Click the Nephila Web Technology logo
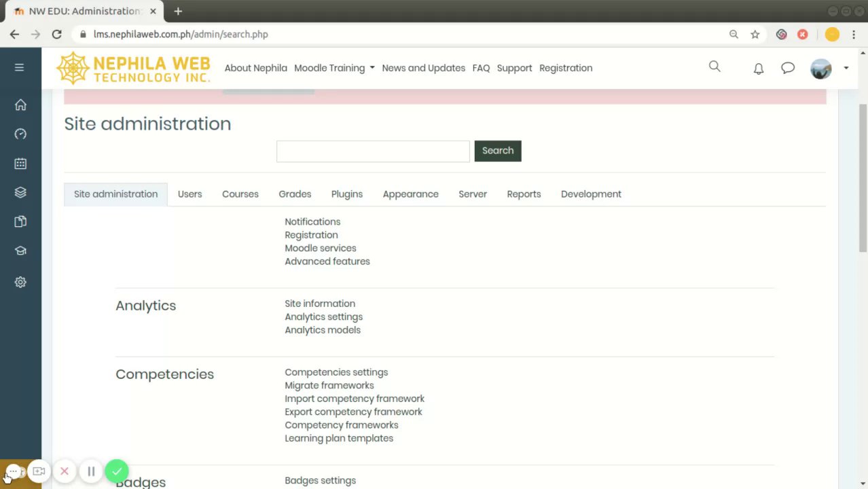Viewport: 868px width, 489px height. pyautogui.click(x=133, y=68)
